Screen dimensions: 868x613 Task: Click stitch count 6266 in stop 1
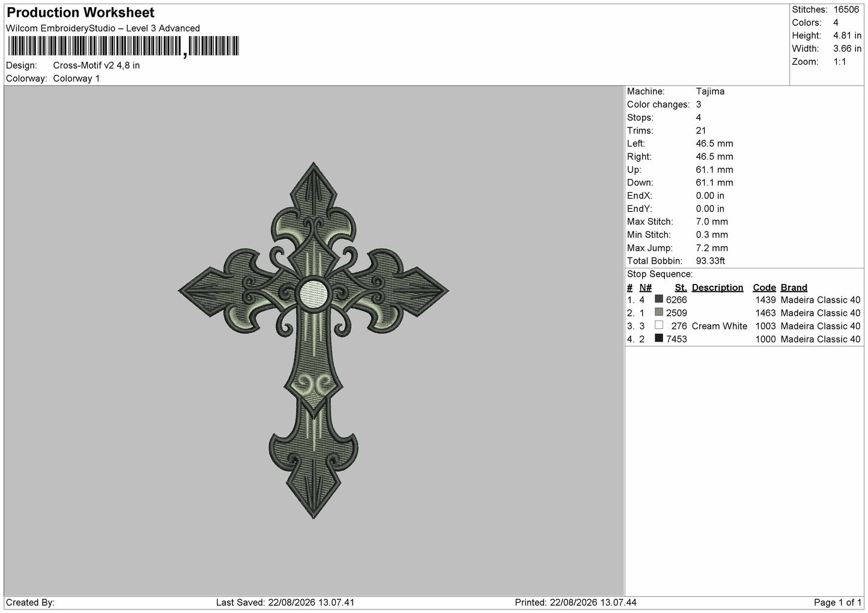tap(676, 300)
